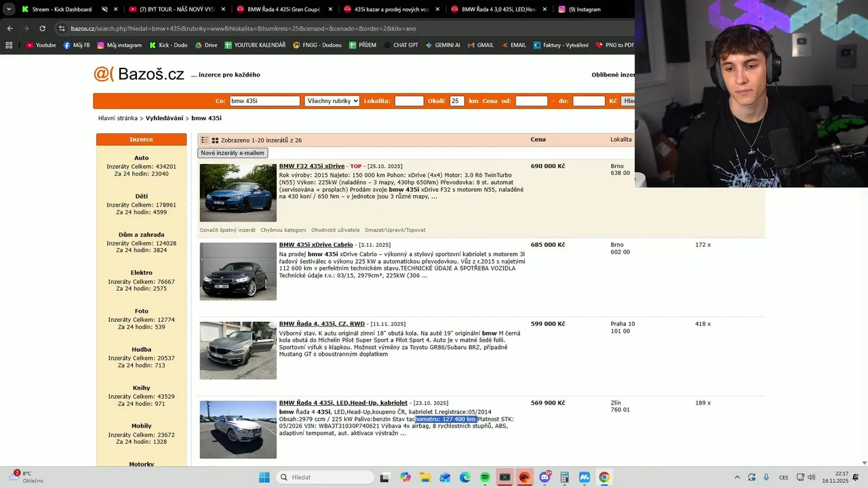Open the tab search dropdown arrow
The image size is (868, 488).
(9, 9)
